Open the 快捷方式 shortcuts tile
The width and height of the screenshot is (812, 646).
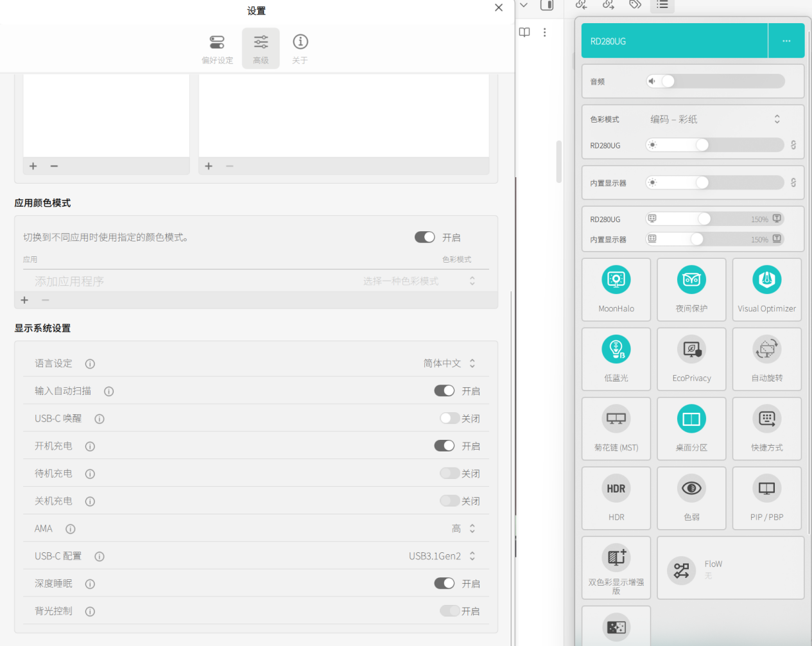(x=766, y=428)
